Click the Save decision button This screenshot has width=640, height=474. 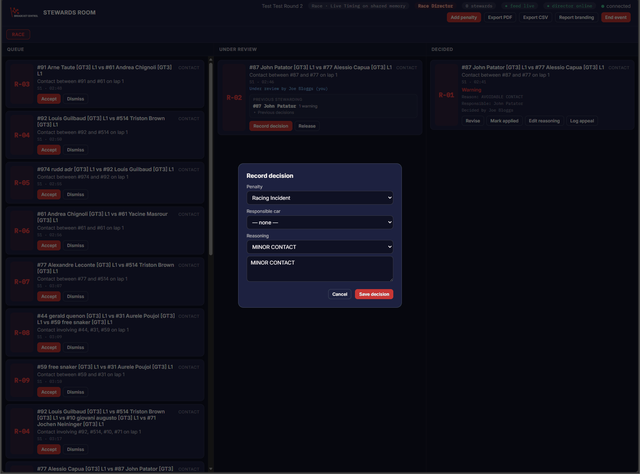coord(374,294)
